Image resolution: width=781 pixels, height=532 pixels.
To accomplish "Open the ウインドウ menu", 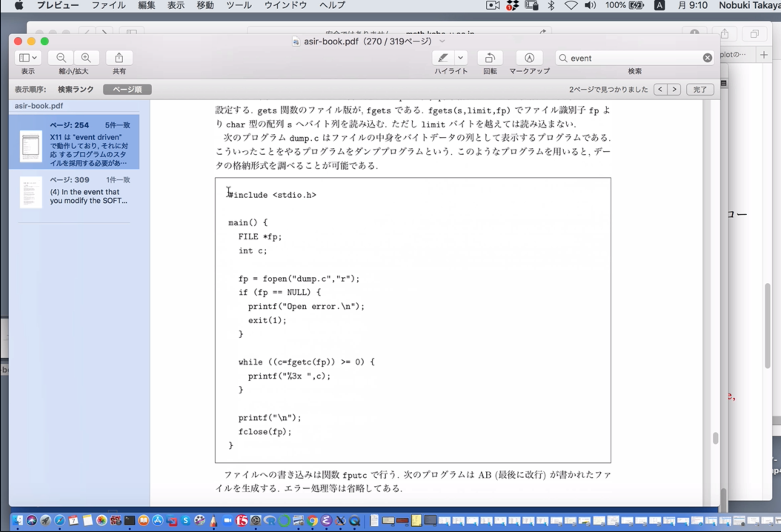I will point(285,5).
